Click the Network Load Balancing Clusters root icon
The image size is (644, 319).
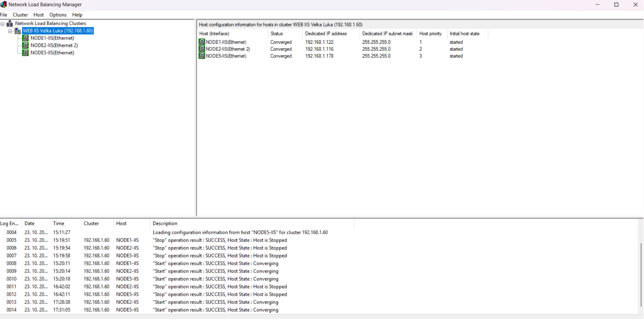pos(10,23)
